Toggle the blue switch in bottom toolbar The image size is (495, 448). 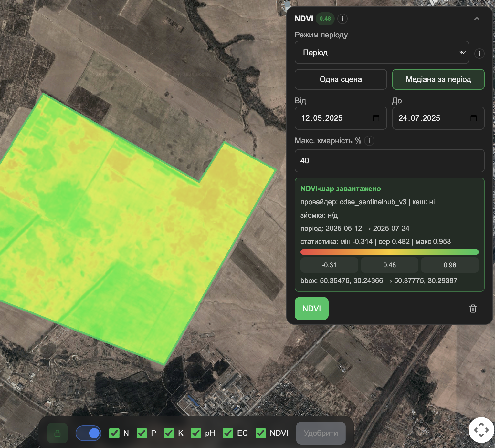coord(88,433)
